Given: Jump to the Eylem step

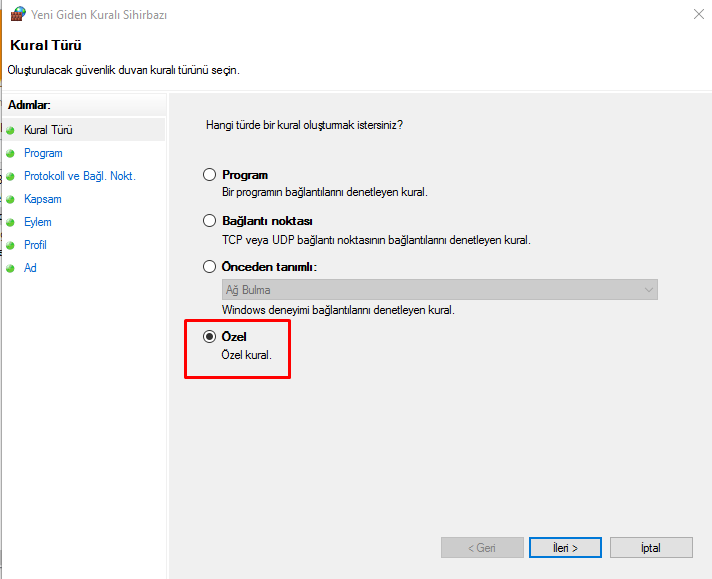Looking at the screenshot, I should pos(38,222).
